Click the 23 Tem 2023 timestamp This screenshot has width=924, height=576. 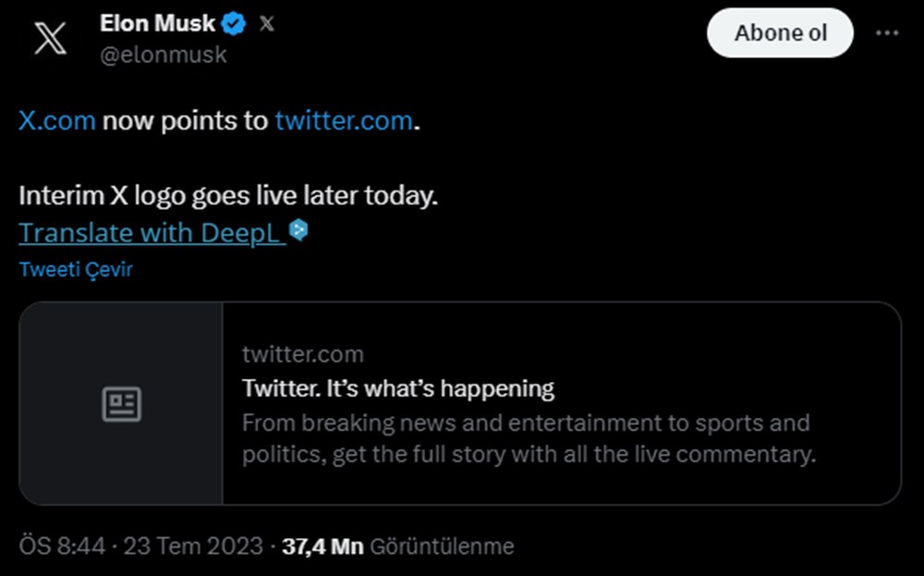pos(196,545)
